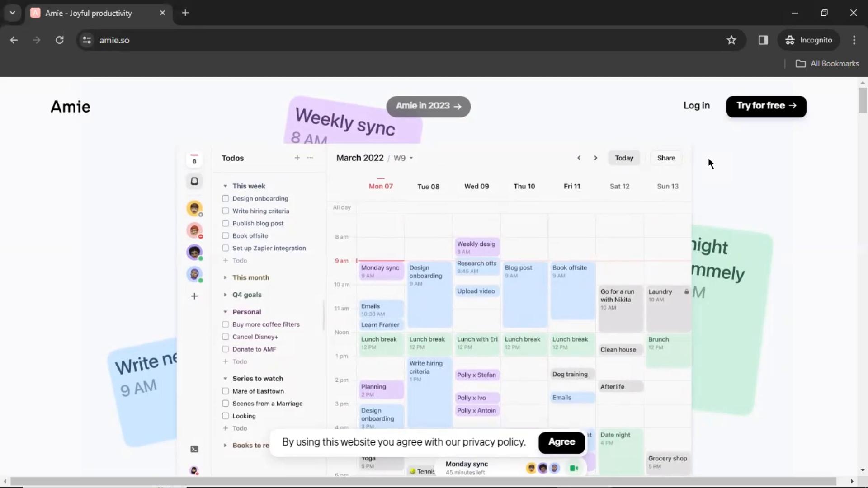868x488 pixels.
Task: Toggle the Publish blog post checkbox
Action: point(225,223)
